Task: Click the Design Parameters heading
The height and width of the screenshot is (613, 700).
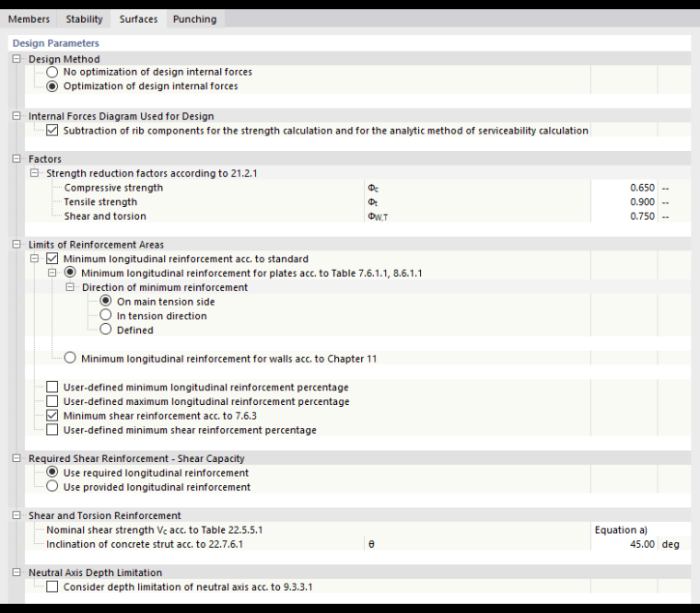Action: pyautogui.click(x=56, y=43)
